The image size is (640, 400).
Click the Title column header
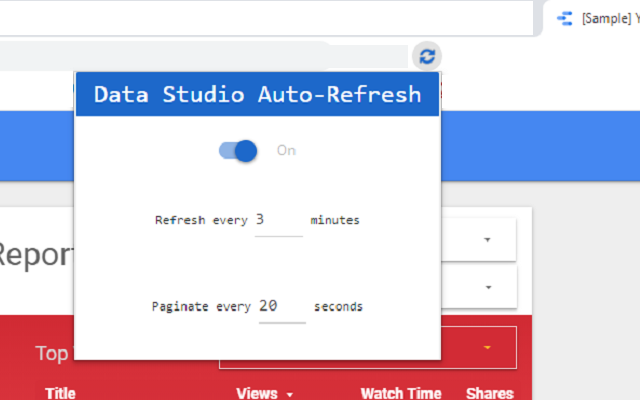coord(60,393)
